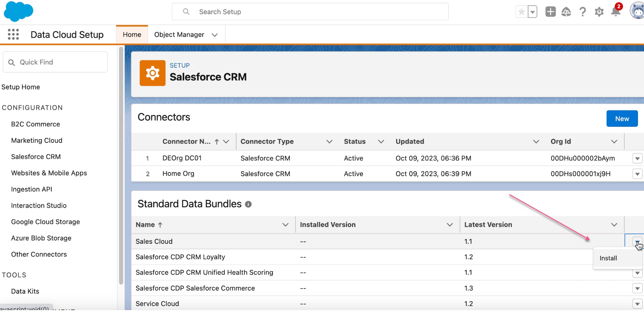
Task: Click the Salesforce cloud logo
Action: (x=18, y=12)
